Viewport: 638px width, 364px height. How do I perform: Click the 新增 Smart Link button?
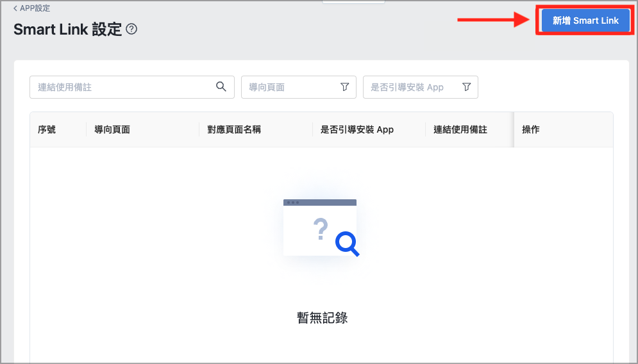coord(585,21)
